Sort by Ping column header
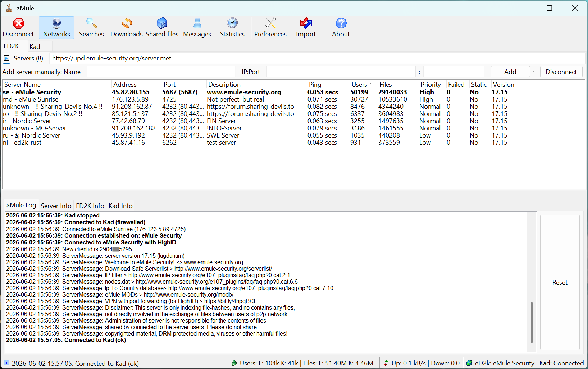Screen dimensions: 588x369 [328, 84]
